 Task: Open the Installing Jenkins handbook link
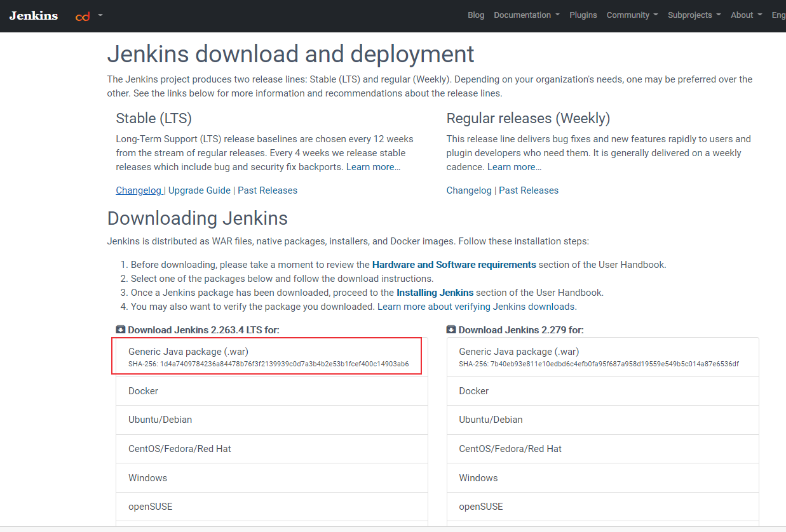pos(435,293)
